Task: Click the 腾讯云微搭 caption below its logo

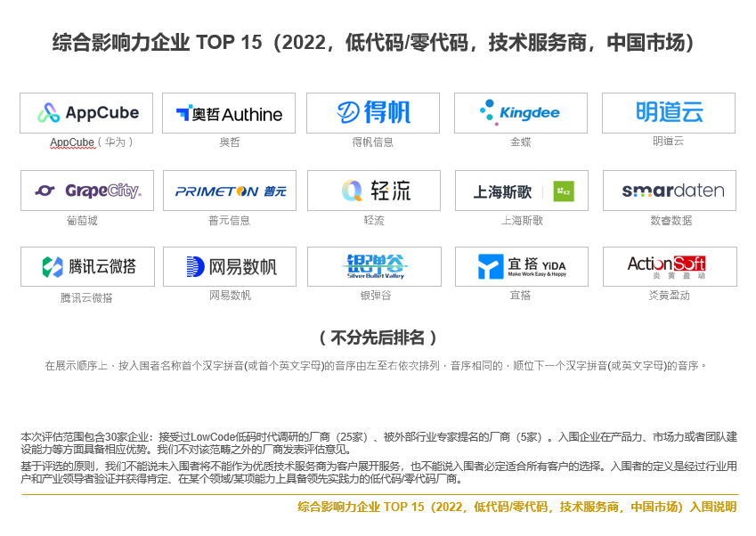Action: tap(86, 298)
